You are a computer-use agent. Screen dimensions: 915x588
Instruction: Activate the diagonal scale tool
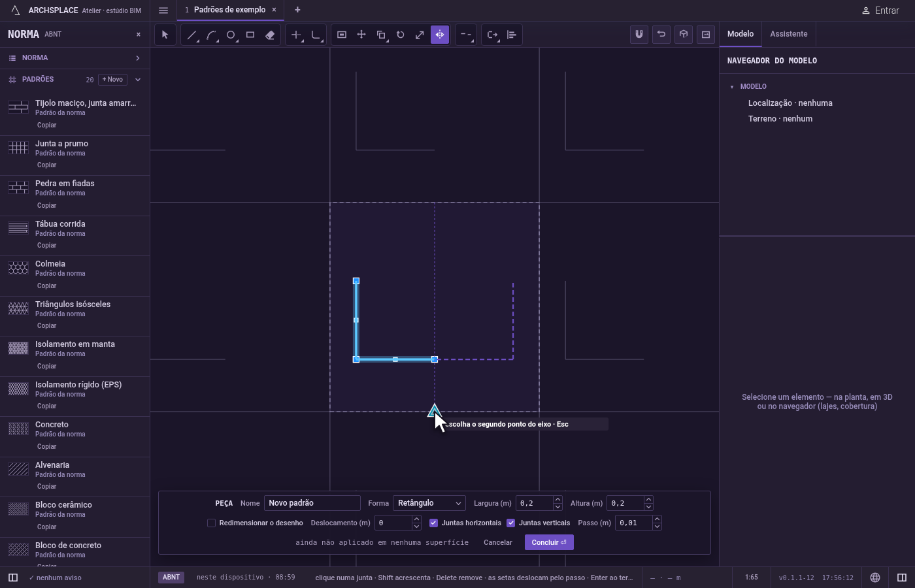[420, 35]
